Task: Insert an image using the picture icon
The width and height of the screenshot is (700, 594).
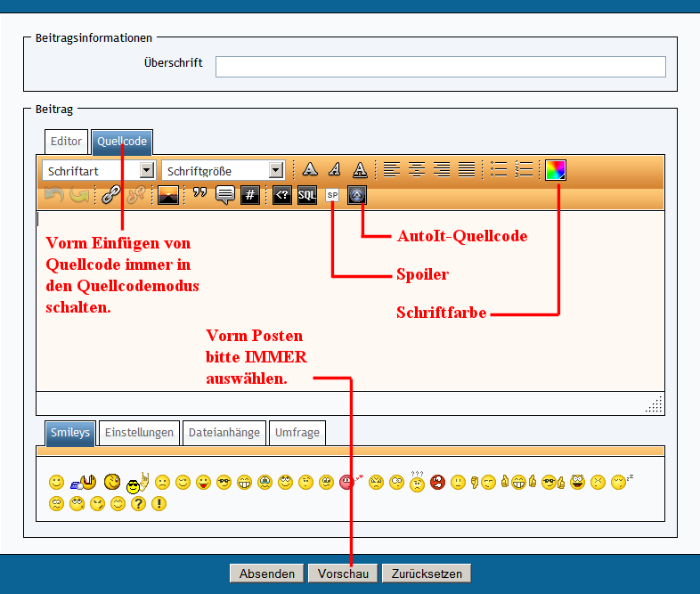Action: tap(168, 195)
